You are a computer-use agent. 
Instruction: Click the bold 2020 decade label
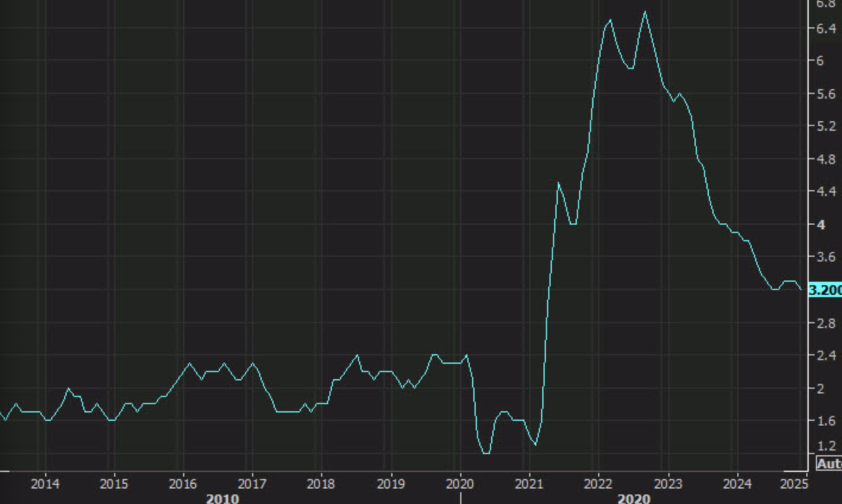(634, 498)
